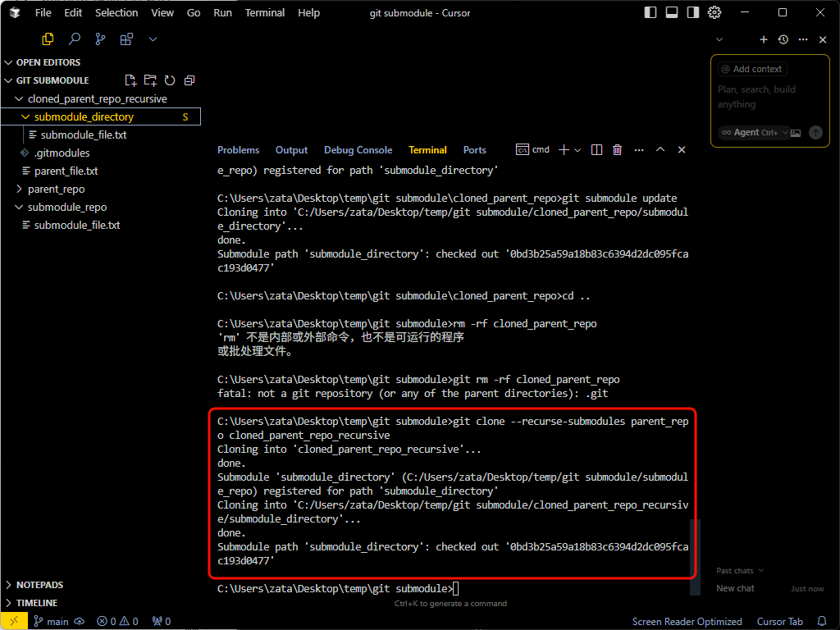Select submodule_file.txt under submodule_directory
The width and height of the screenshot is (840, 630).
(x=83, y=134)
